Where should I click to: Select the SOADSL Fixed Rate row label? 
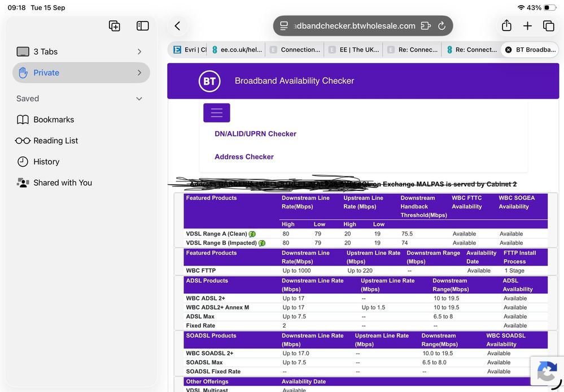213,372
